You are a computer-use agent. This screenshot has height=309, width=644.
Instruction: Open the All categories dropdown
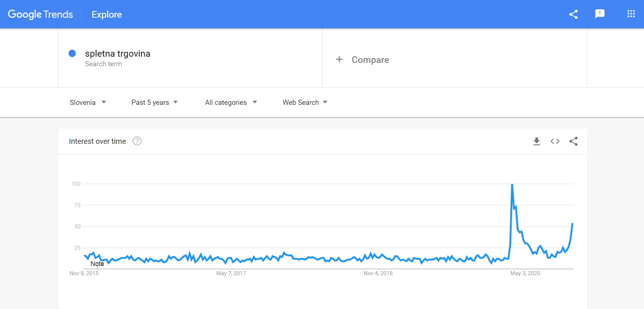(231, 102)
